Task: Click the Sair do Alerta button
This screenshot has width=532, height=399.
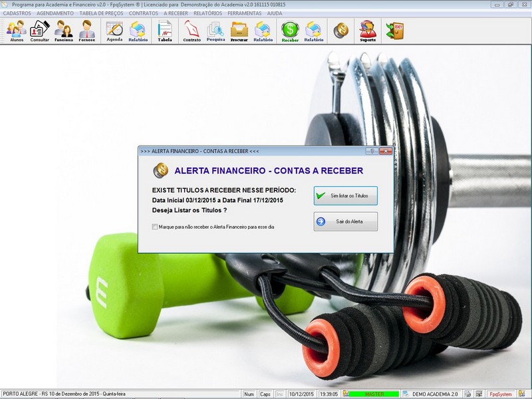Action: 345,221
